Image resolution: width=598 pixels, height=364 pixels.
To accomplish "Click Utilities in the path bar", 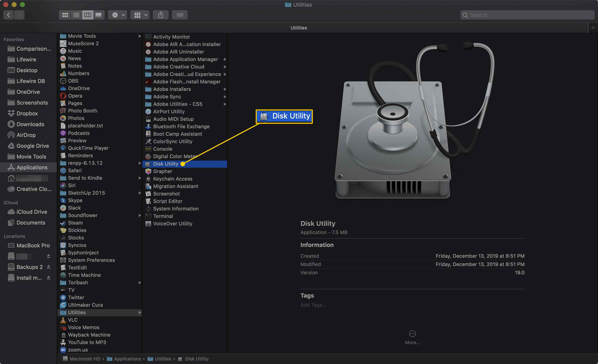I will [x=159, y=359].
